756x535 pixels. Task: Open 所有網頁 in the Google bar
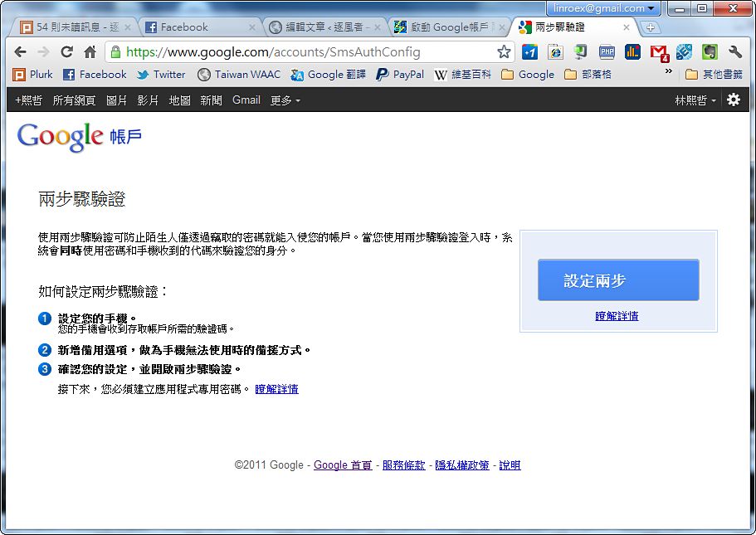(x=74, y=100)
